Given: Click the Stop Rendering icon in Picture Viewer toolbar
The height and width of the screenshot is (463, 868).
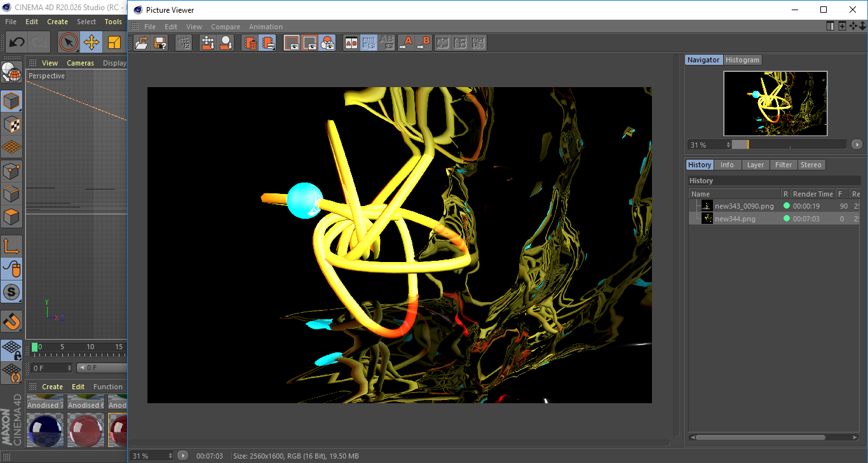Looking at the screenshot, I should tap(184, 43).
